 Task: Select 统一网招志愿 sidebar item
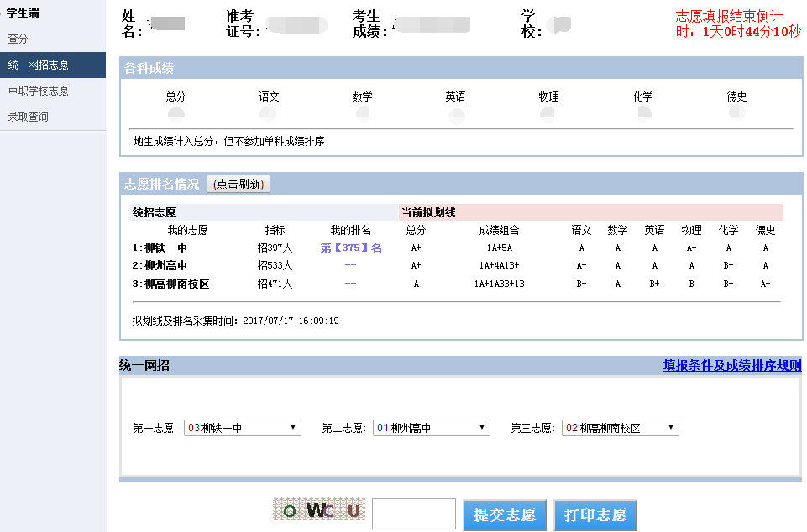coord(39,65)
